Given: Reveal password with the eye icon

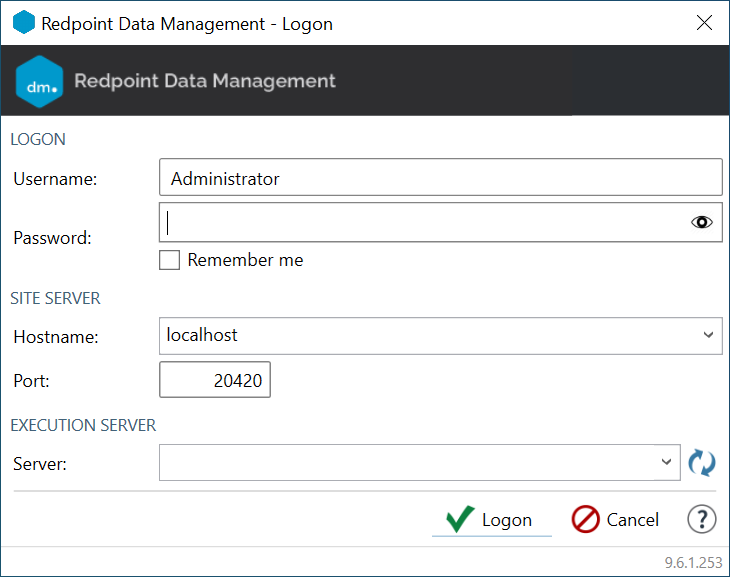Looking at the screenshot, I should click(x=702, y=223).
